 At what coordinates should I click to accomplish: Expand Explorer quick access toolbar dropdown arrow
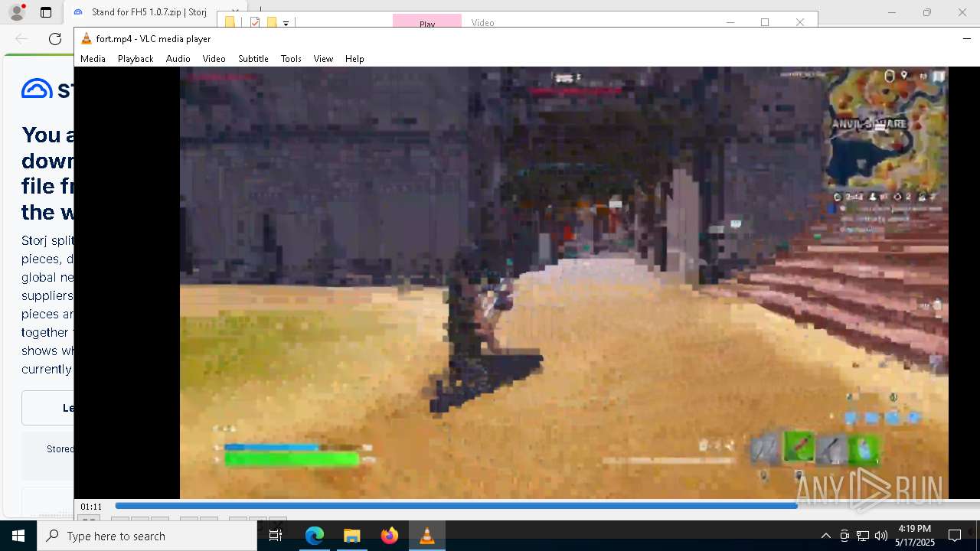coord(286,23)
